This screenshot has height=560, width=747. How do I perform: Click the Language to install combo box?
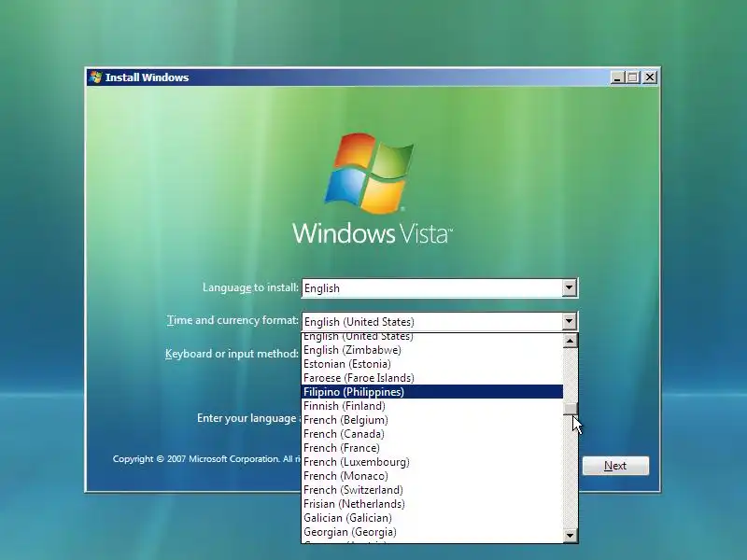(x=440, y=288)
